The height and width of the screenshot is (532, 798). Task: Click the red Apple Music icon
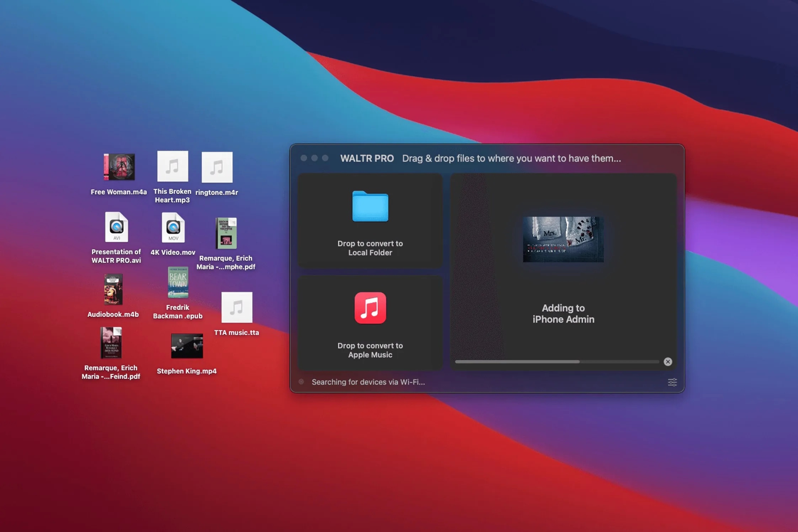(370, 308)
